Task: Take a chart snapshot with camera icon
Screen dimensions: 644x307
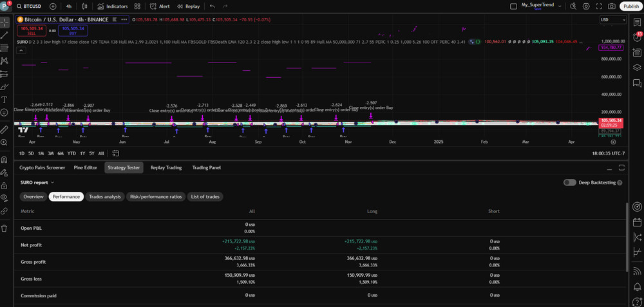Action: [x=612, y=6]
